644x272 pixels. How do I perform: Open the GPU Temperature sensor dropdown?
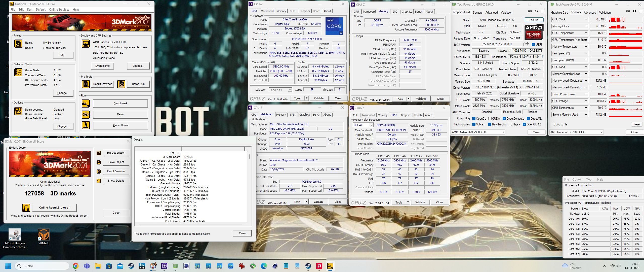586,33
